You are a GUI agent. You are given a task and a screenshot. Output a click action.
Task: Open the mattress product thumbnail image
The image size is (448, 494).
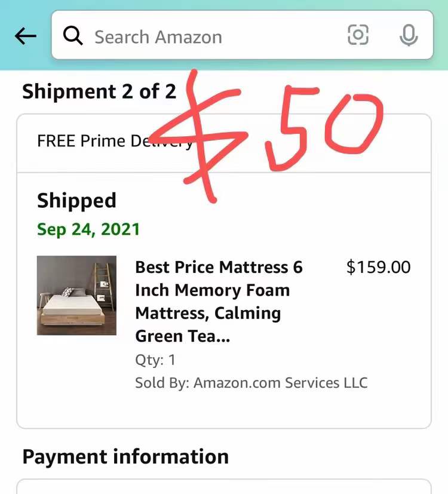click(x=76, y=295)
